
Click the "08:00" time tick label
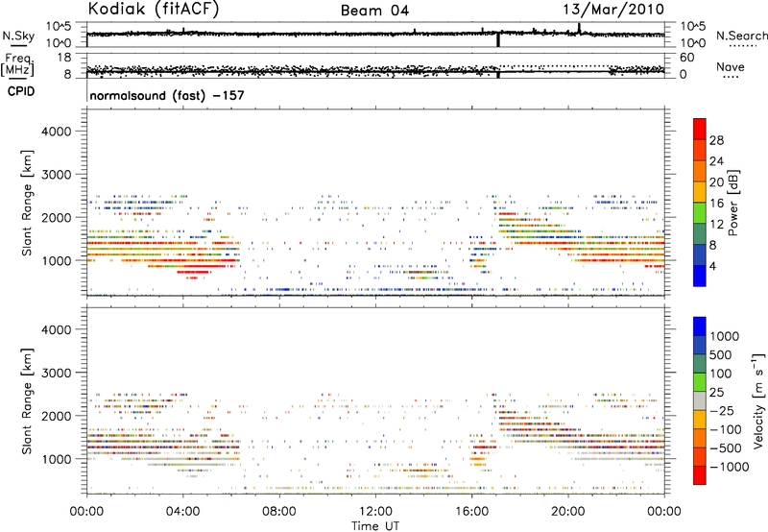(279, 512)
